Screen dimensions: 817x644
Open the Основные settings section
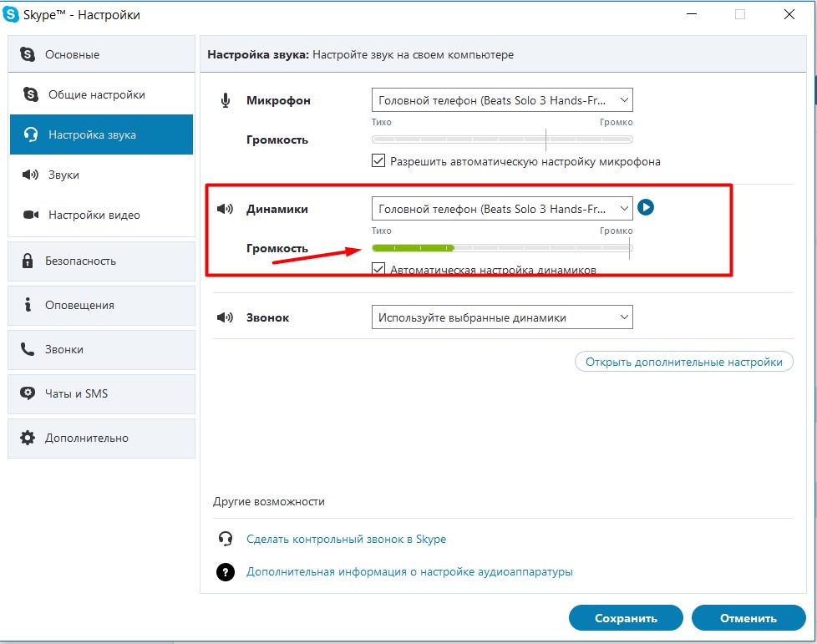tap(102, 54)
